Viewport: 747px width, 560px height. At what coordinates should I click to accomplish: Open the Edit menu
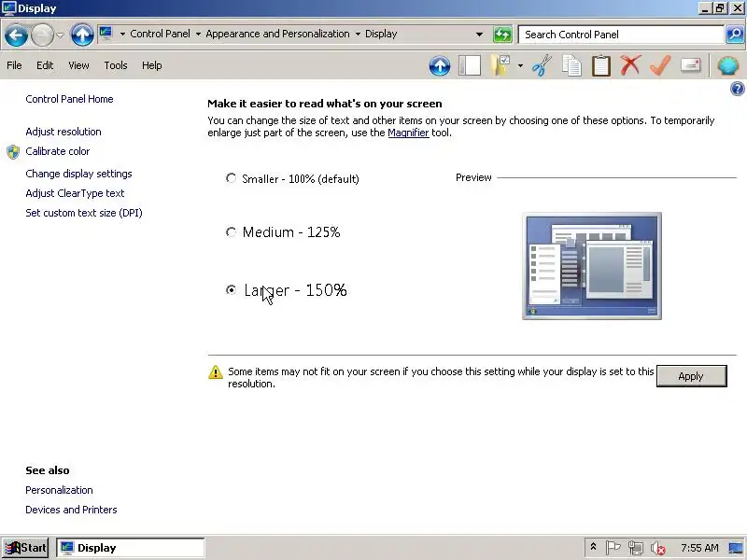coord(45,65)
